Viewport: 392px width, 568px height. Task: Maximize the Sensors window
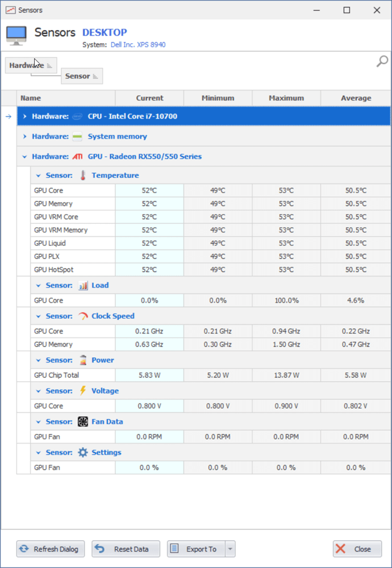pyautogui.click(x=347, y=10)
